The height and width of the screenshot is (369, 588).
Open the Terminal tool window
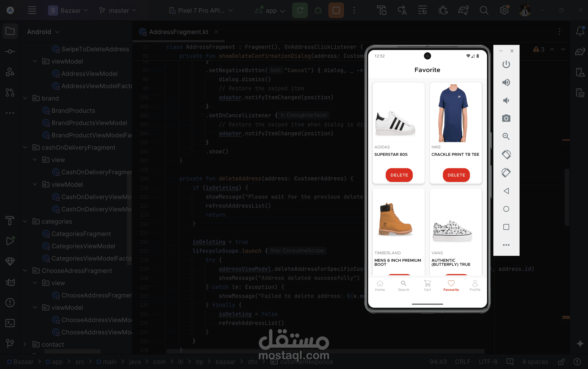tap(10, 323)
